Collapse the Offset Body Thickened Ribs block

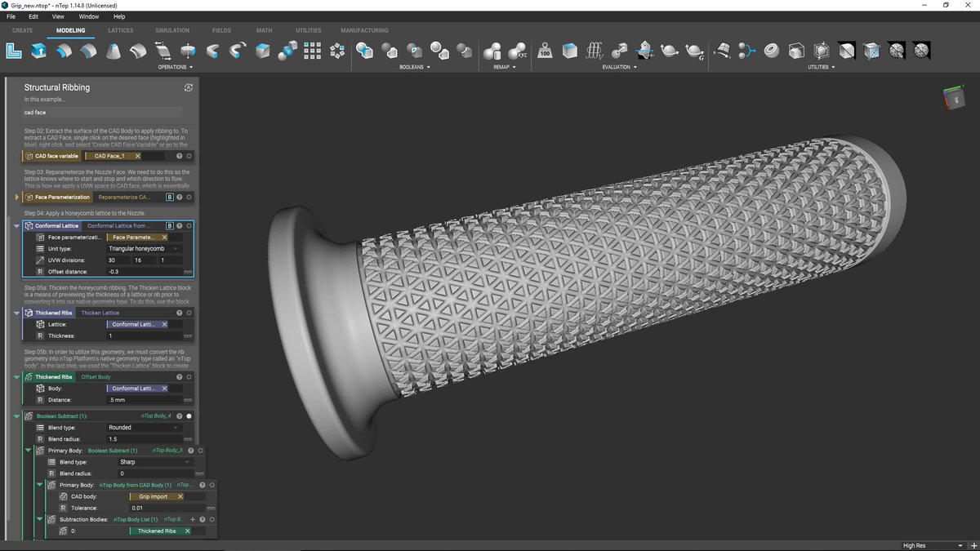[17, 377]
